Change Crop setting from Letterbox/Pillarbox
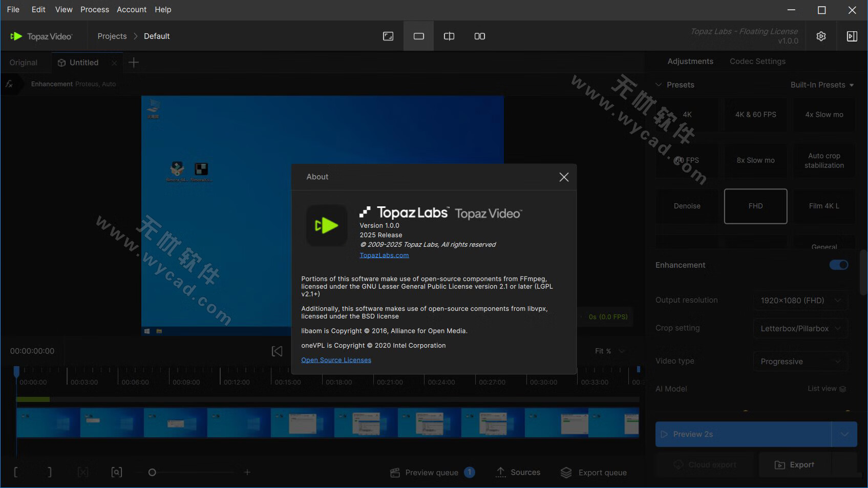 800,328
